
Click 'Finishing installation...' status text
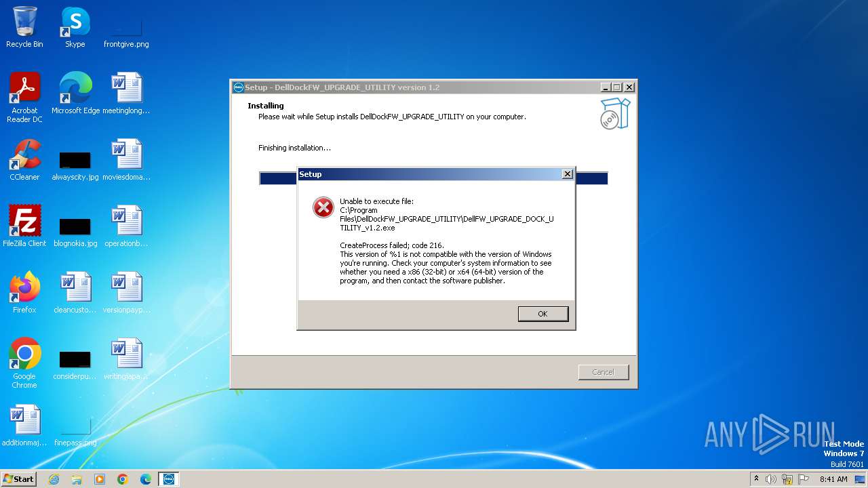point(294,148)
